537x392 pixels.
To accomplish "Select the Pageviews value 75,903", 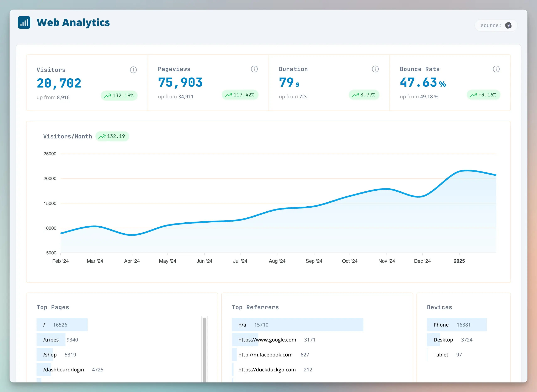I will tap(180, 83).
